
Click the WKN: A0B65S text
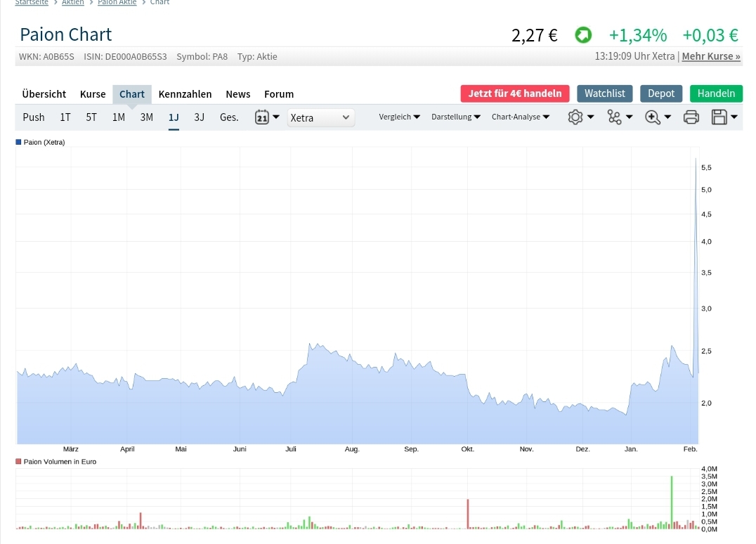[47, 57]
